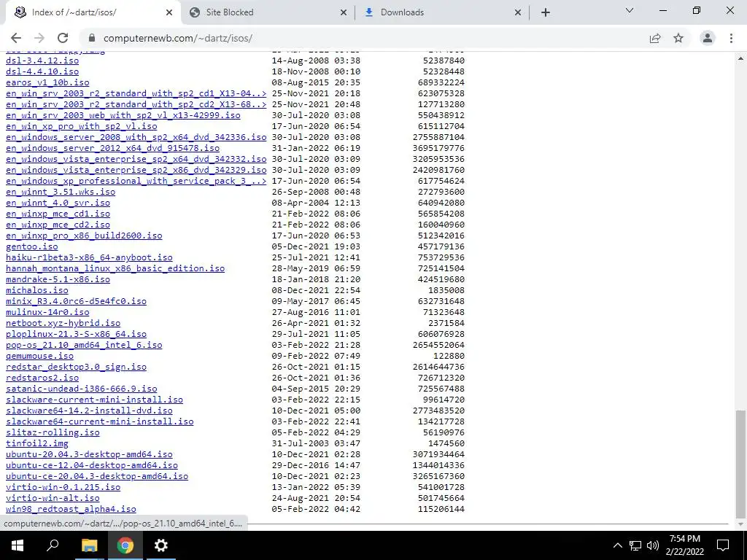The image size is (747, 560).
Task: Open the tinfoil2.img link
Action: tap(37, 444)
